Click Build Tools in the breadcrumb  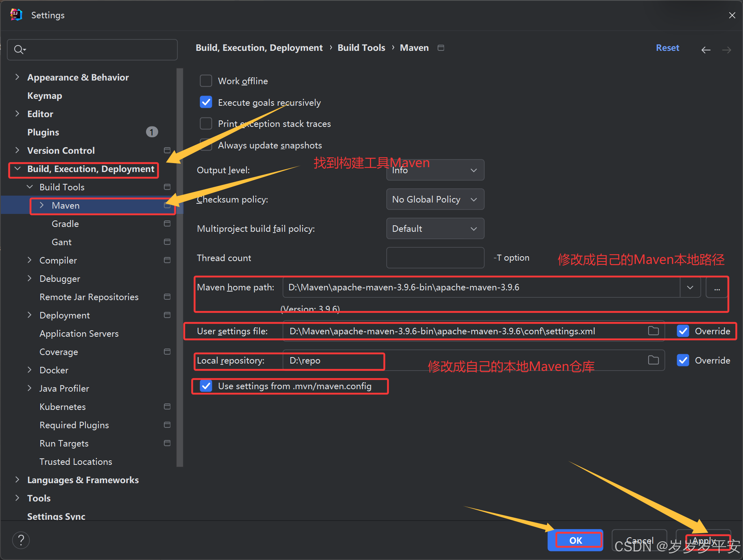[x=361, y=48]
